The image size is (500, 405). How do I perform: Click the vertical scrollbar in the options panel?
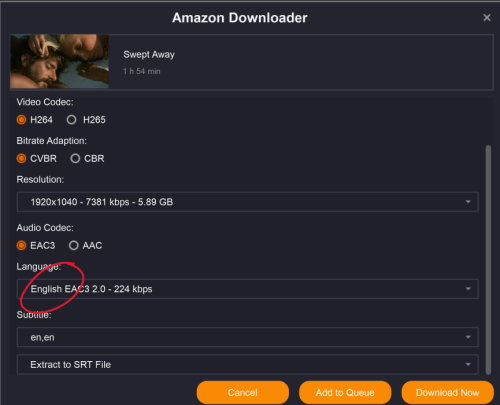tap(488, 260)
